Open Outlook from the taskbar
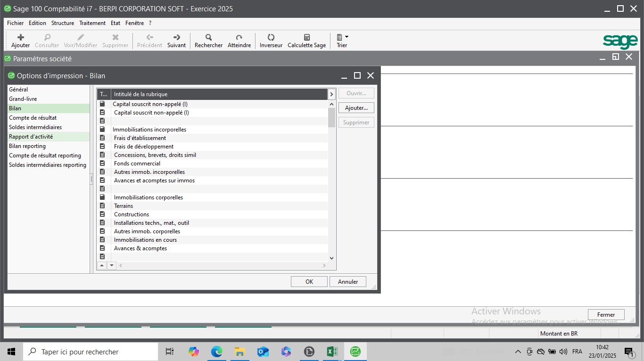This screenshot has height=361, width=644. 263,352
